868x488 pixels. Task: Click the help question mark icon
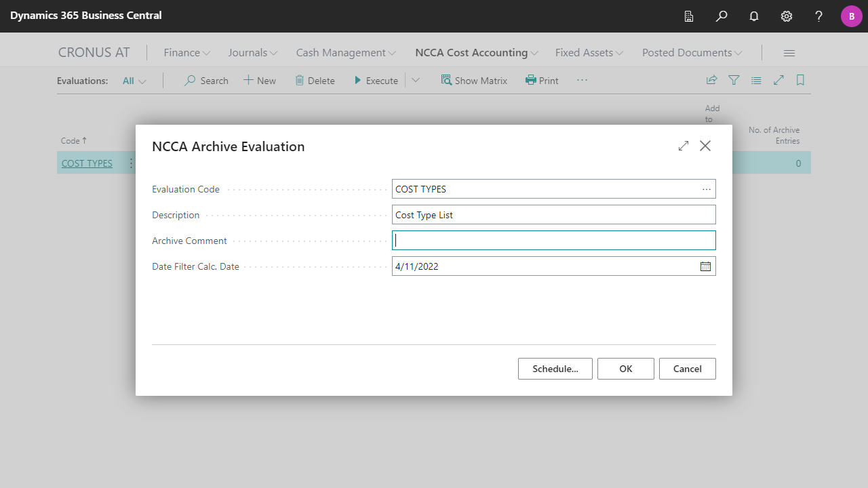818,16
